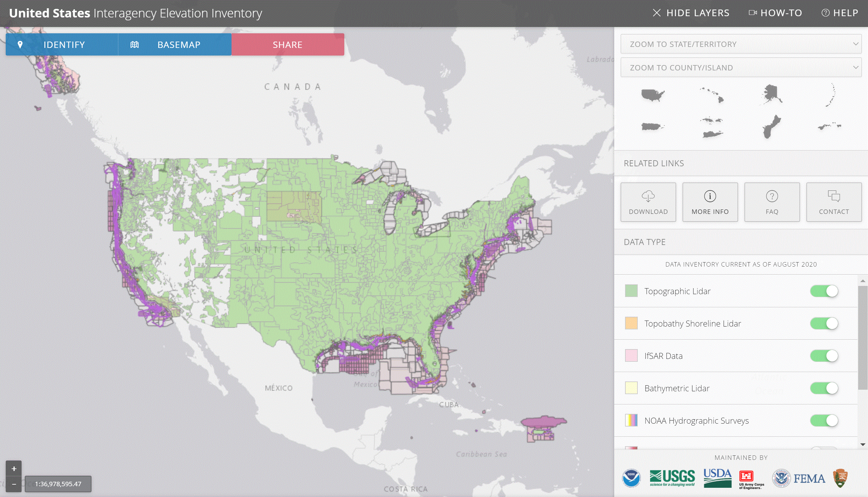Open the Zoom to County/Island dropdown
Screen dimensions: 868x497
click(x=741, y=67)
